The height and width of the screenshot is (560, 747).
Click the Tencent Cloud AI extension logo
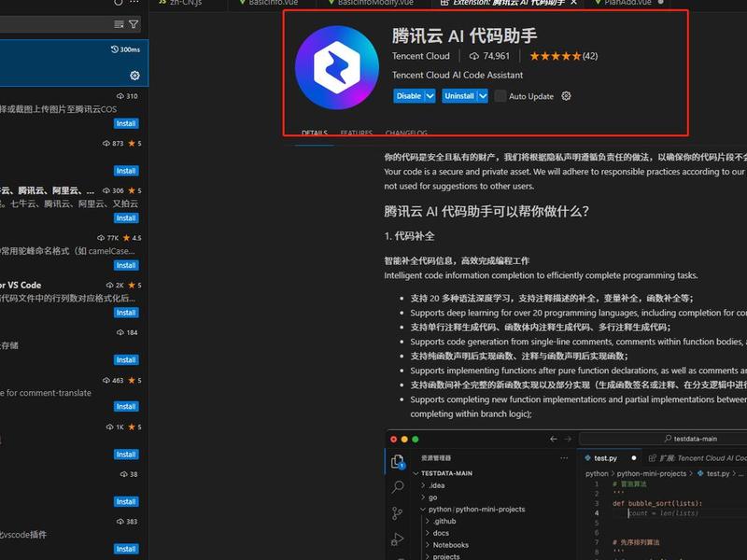[337, 67]
